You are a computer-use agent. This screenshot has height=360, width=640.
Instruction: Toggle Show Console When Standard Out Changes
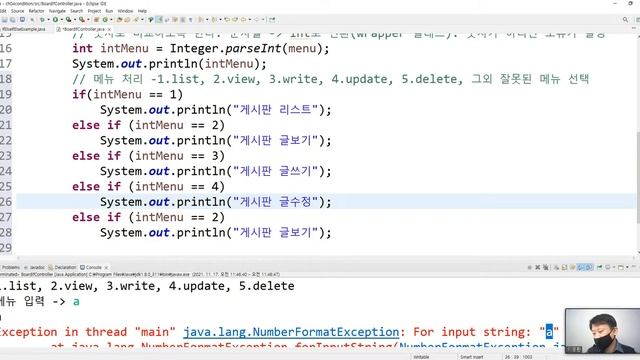[580, 267]
